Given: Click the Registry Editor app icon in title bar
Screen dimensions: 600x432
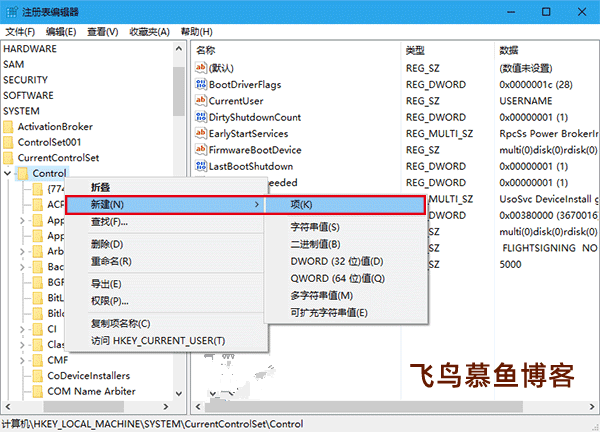Looking at the screenshot, I should 11,11.
